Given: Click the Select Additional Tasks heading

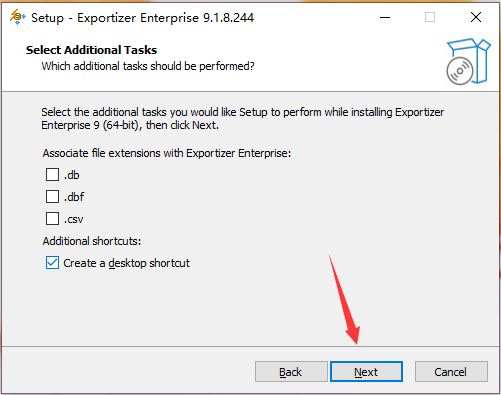Looking at the screenshot, I should [91, 50].
